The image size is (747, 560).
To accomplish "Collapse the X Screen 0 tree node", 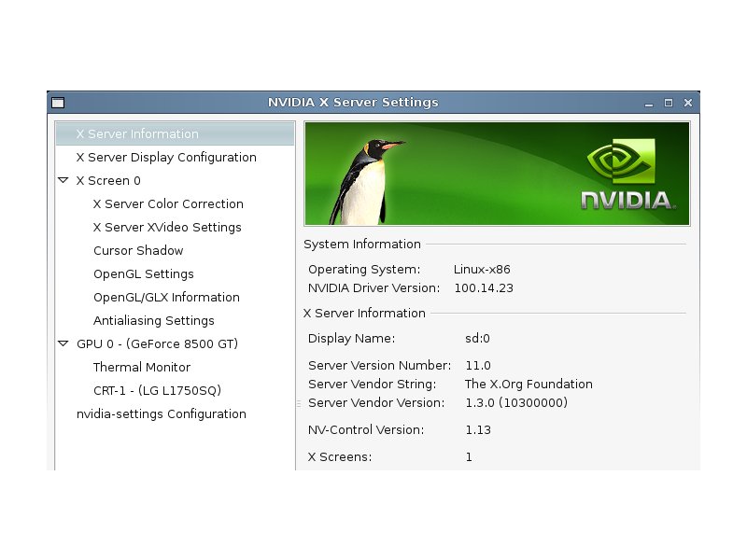I will [x=63, y=180].
